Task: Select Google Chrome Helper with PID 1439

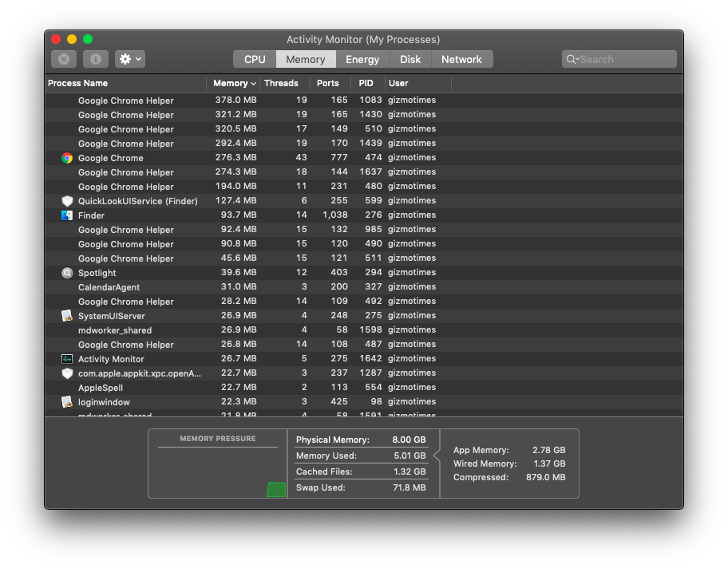Action: [x=364, y=144]
